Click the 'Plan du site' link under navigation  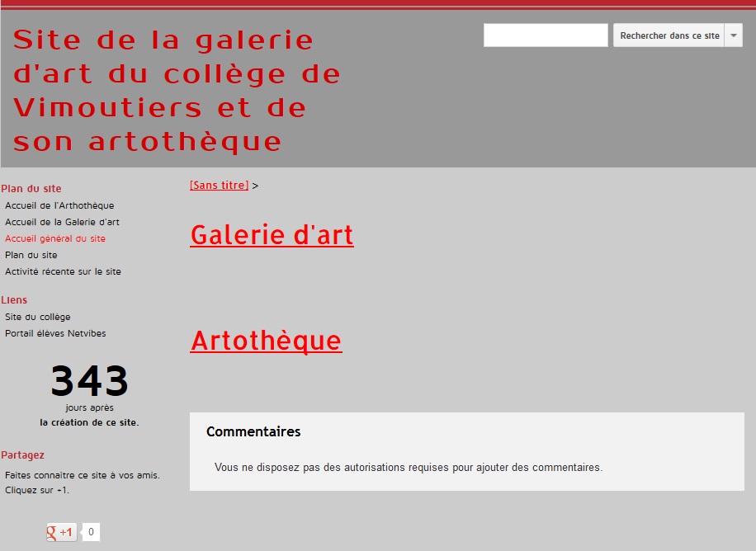(31, 255)
